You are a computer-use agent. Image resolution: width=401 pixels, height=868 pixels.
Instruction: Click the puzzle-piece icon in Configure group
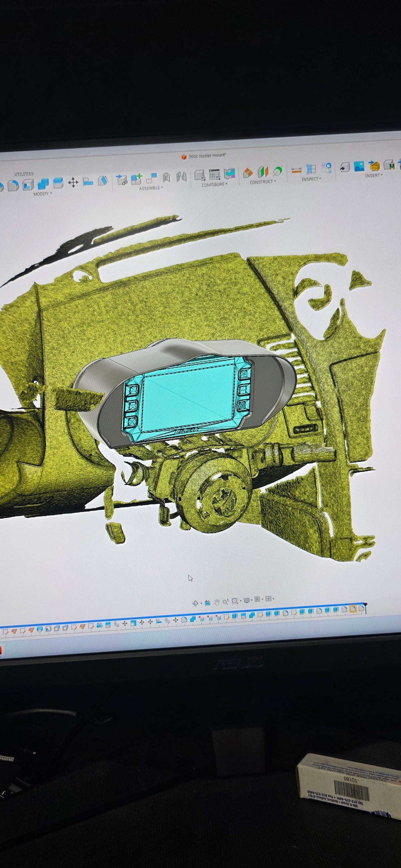230,174
